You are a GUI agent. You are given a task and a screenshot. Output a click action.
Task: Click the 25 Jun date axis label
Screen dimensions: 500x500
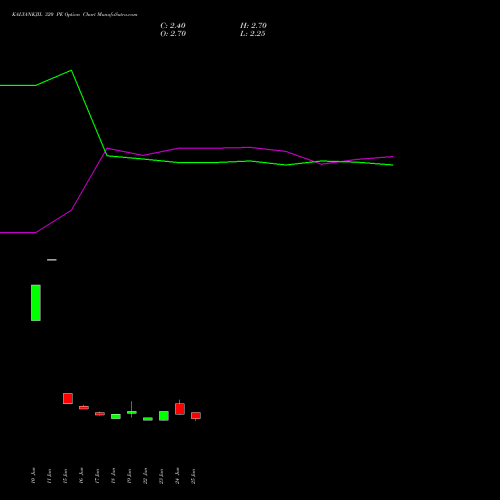pos(193,475)
